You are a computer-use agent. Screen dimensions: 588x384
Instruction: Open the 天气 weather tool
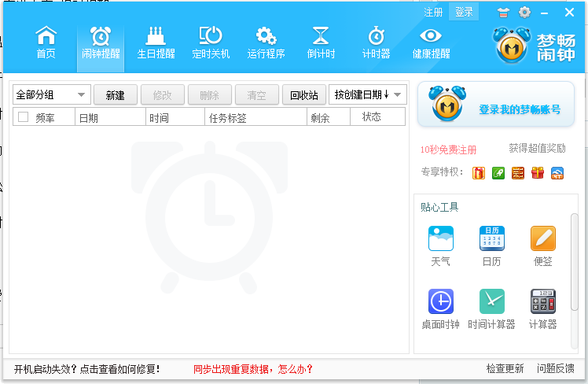click(x=441, y=246)
